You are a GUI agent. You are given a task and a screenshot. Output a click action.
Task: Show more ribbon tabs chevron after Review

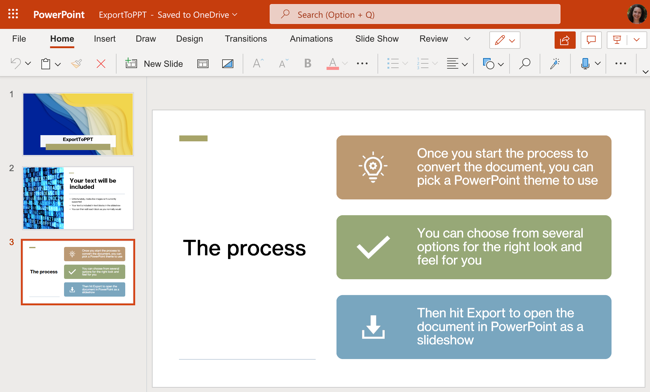click(x=467, y=39)
